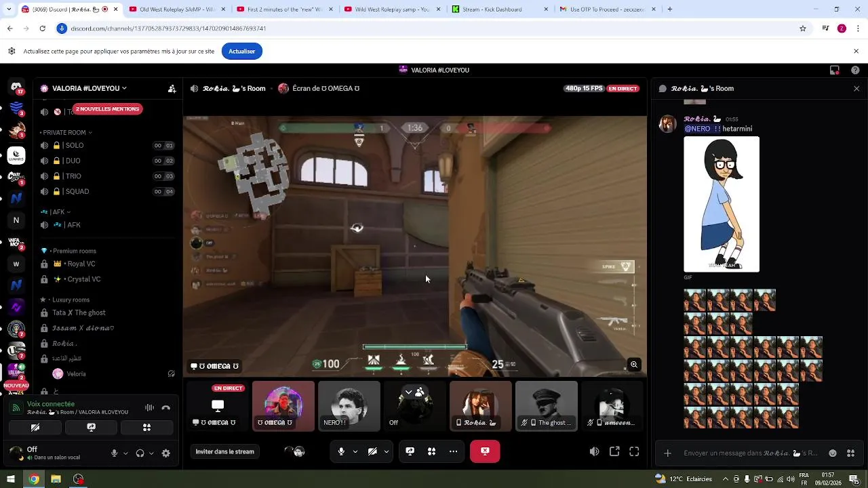The image size is (868, 488).
Task: Open a new Chrome tab
Action: [670, 9]
